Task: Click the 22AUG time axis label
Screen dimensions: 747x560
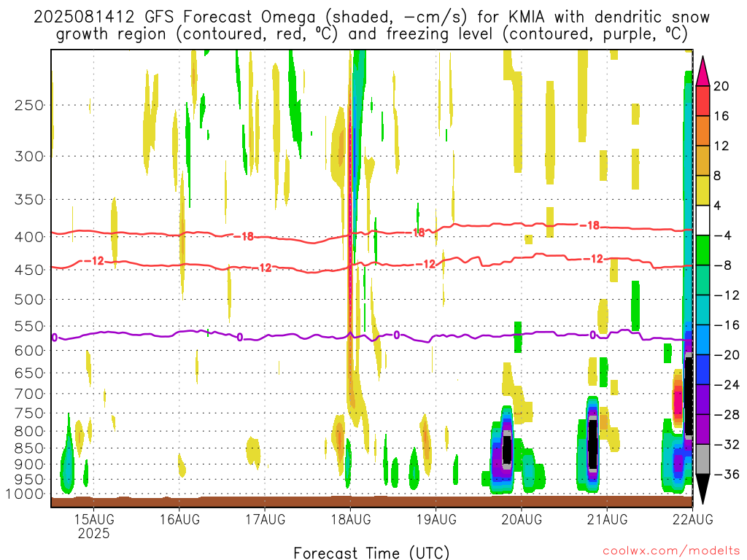Action: click(693, 519)
